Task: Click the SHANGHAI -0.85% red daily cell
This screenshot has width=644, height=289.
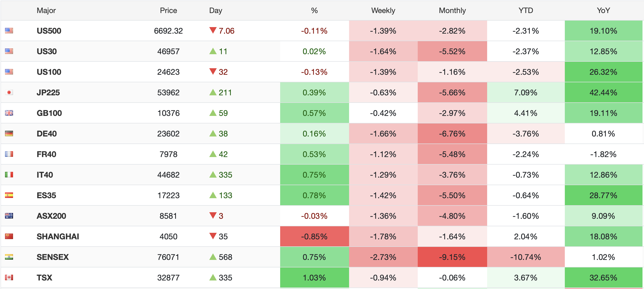Action: (x=314, y=237)
